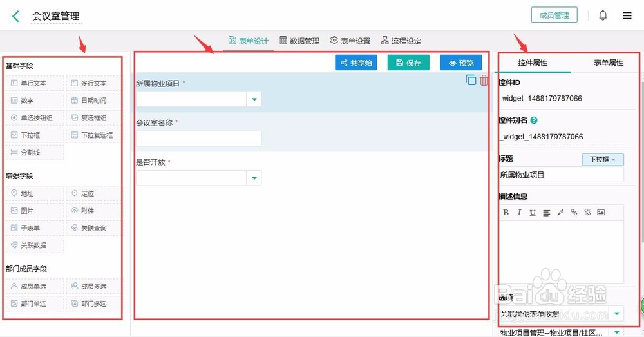Click the 预览 button
Screen dimensions: 644x337
point(461,63)
